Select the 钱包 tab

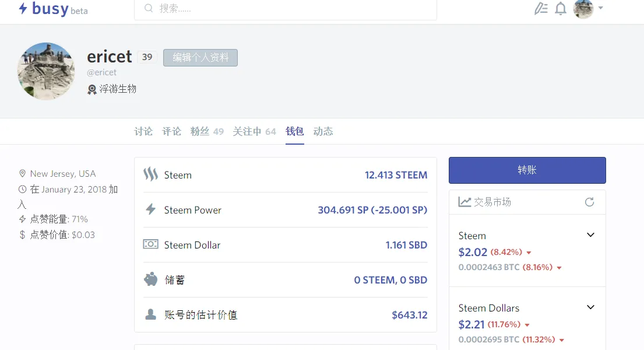(294, 131)
